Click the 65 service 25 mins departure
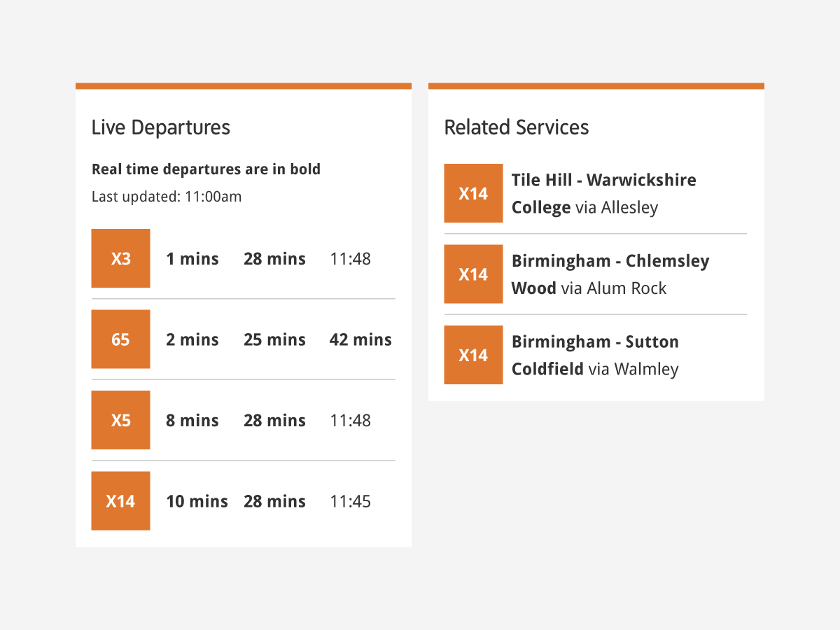This screenshot has width=840, height=630. pyautogui.click(x=274, y=339)
